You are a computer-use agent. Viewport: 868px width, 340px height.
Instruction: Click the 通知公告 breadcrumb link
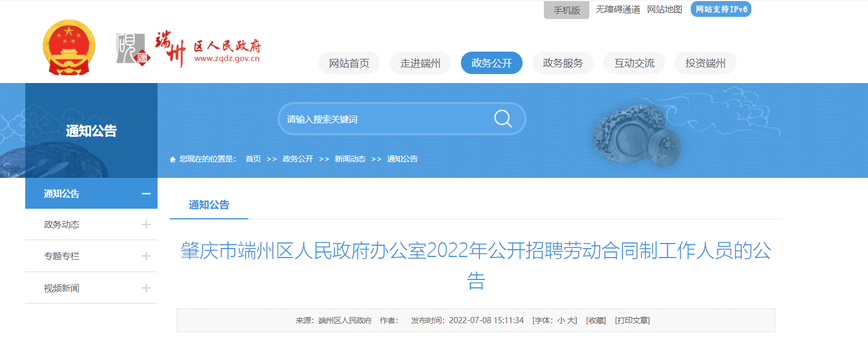tap(402, 159)
